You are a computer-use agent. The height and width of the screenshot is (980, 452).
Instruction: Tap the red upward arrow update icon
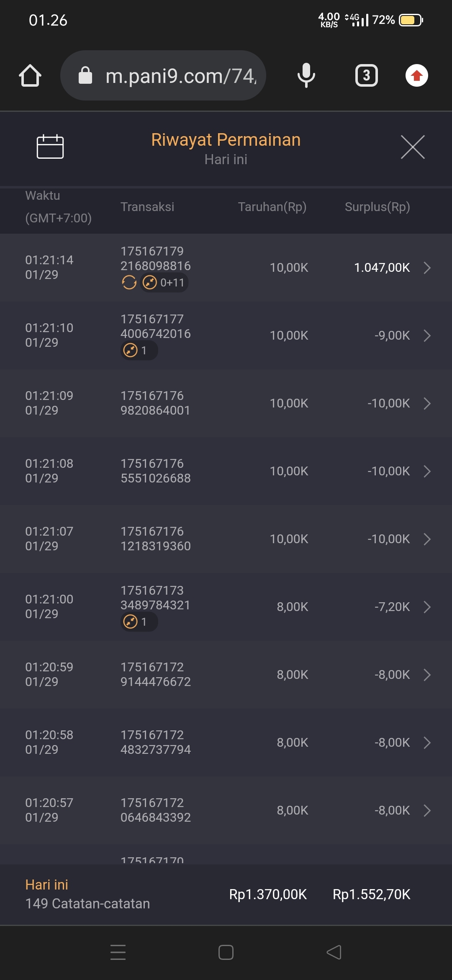click(x=416, y=75)
